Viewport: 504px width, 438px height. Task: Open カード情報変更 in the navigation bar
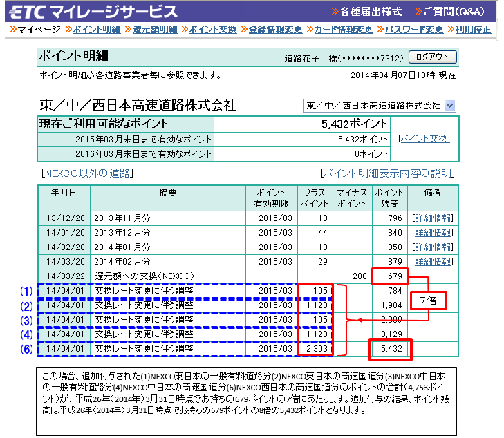[x=344, y=30]
